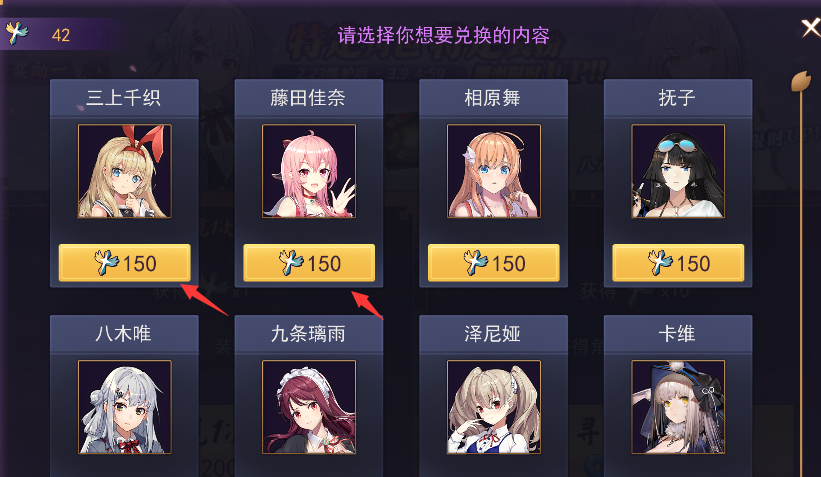Click the bird token currency icon
The height and width of the screenshot is (477, 821).
(x=16, y=33)
